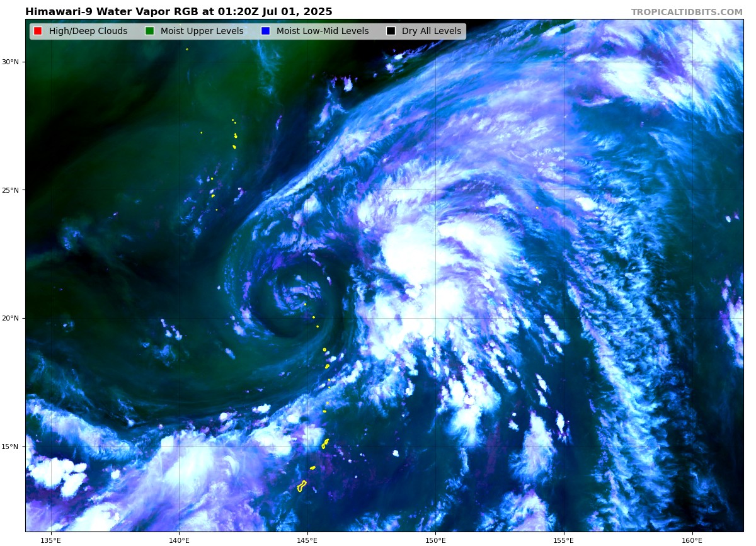Click the 160°E longitude label

pyautogui.click(x=692, y=540)
